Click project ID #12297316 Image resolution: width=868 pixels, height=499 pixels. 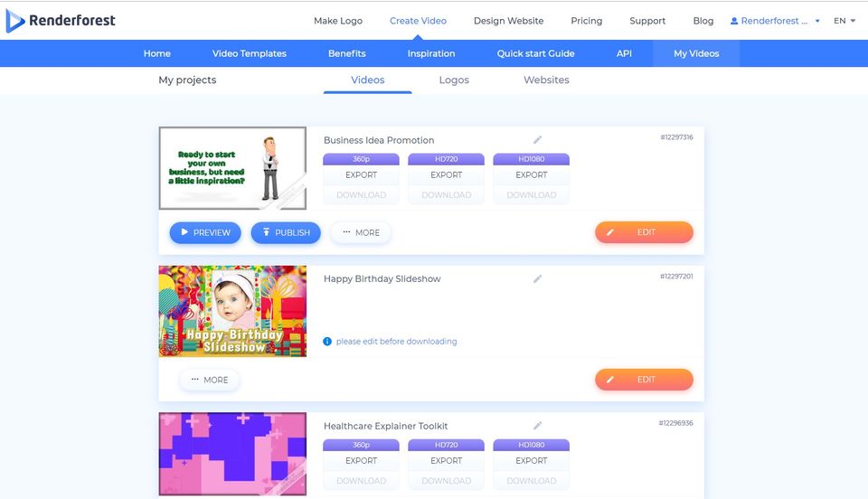[x=676, y=137]
